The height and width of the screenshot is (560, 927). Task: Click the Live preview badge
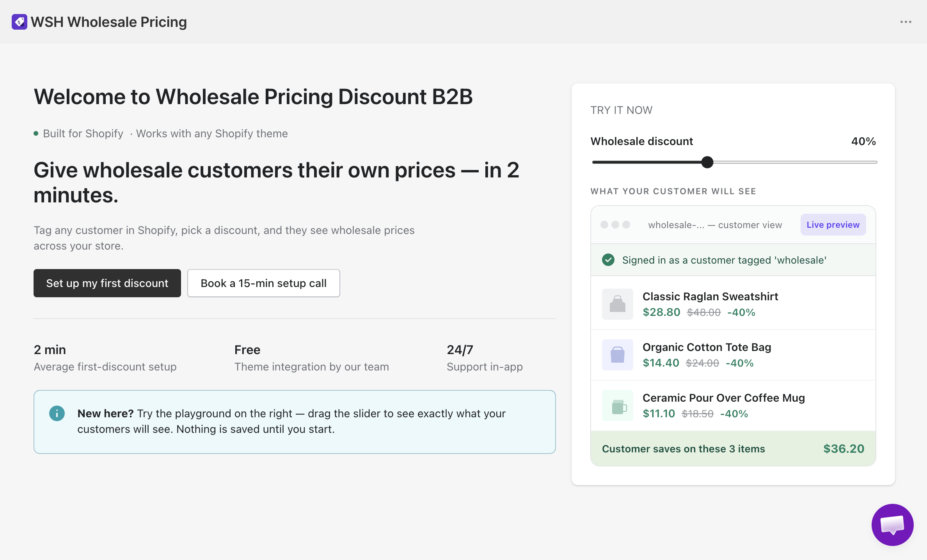point(833,225)
